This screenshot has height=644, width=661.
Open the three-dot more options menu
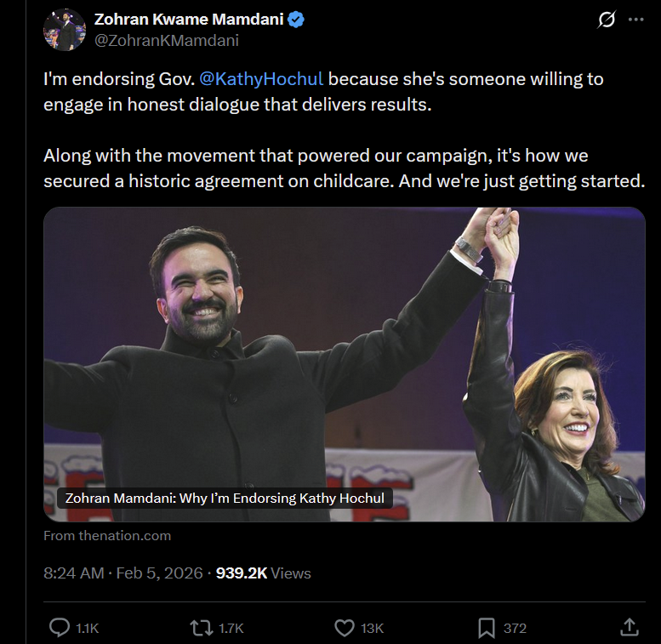636,20
